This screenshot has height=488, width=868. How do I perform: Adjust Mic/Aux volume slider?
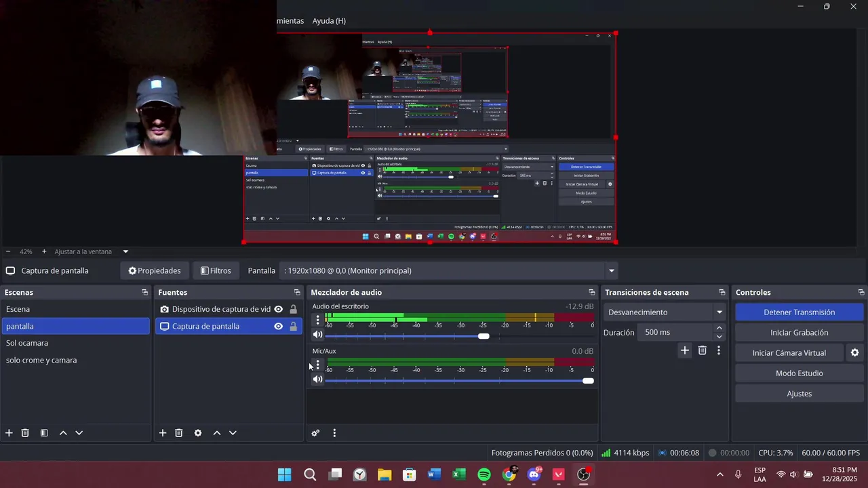(588, 380)
